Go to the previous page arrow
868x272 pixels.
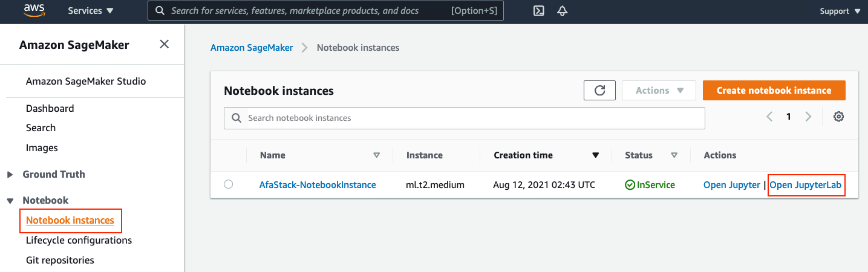pyautogui.click(x=769, y=117)
